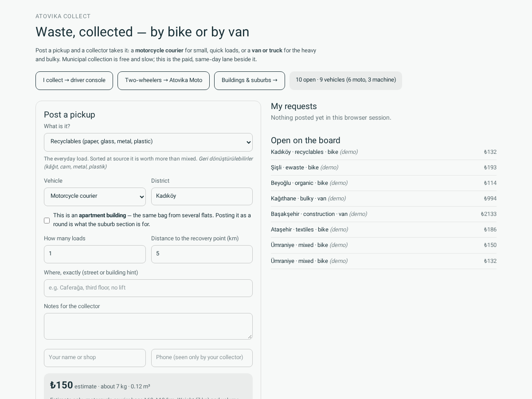
Task: Click the 'How many loads' field
Action: 95,254
